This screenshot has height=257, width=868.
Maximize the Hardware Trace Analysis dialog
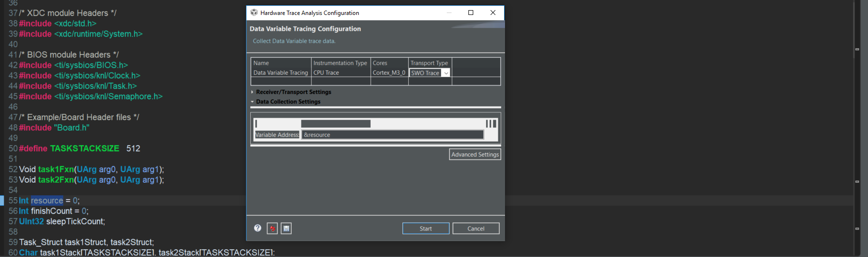[471, 13]
